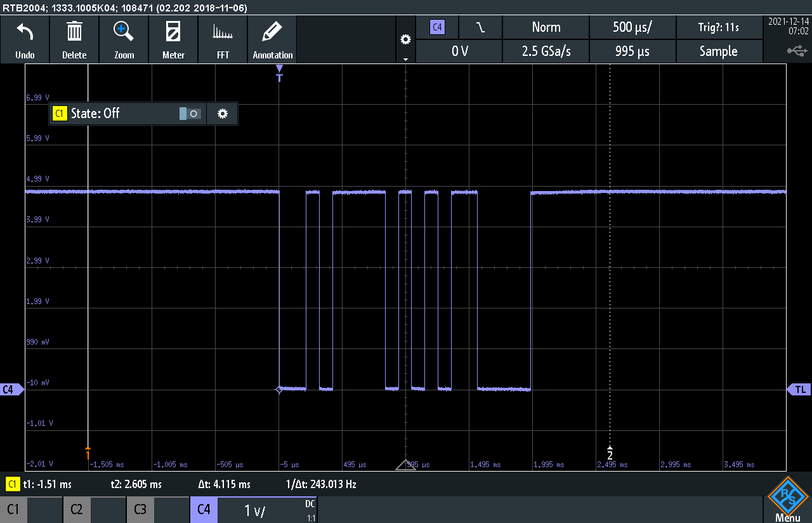Open cursor C1 settings gear
The height and width of the screenshot is (523, 812).
click(x=222, y=114)
